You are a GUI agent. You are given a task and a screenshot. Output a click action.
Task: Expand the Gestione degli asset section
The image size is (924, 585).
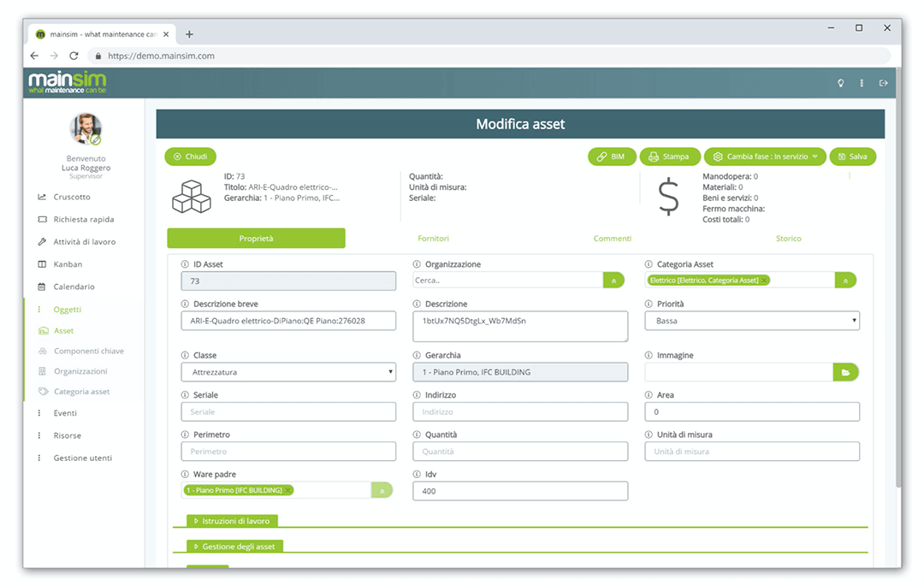click(x=234, y=547)
